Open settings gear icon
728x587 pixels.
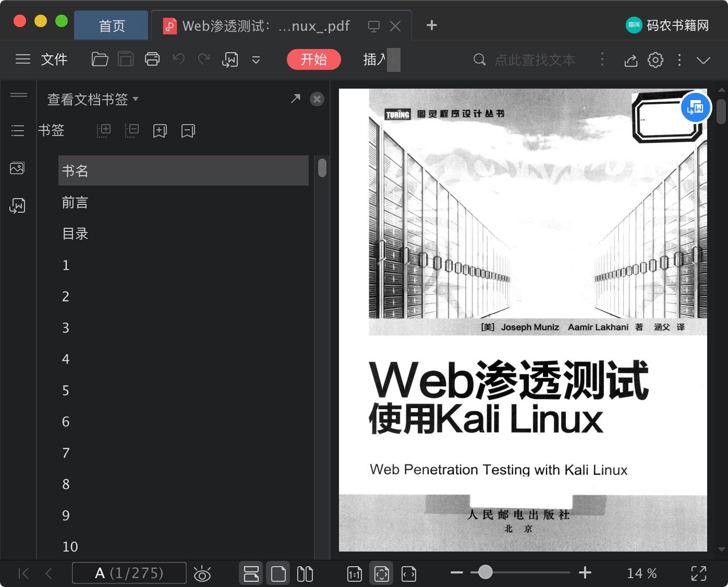click(x=656, y=60)
